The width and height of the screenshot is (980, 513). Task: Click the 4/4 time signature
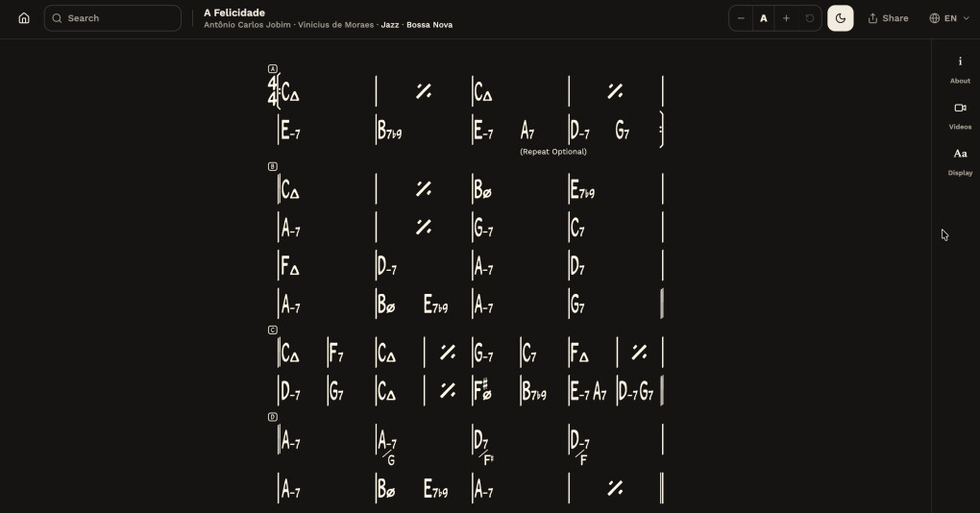pyautogui.click(x=272, y=91)
